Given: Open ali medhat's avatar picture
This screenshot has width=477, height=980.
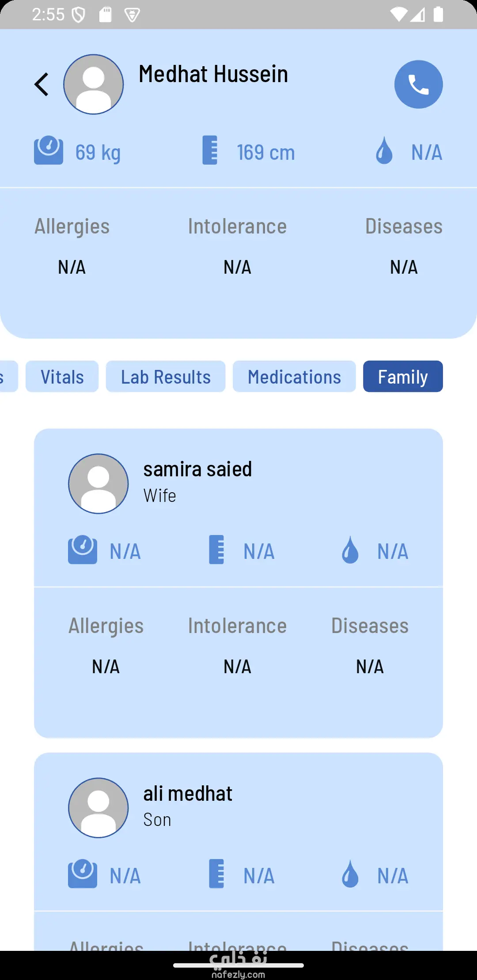Looking at the screenshot, I should [98, 808].
